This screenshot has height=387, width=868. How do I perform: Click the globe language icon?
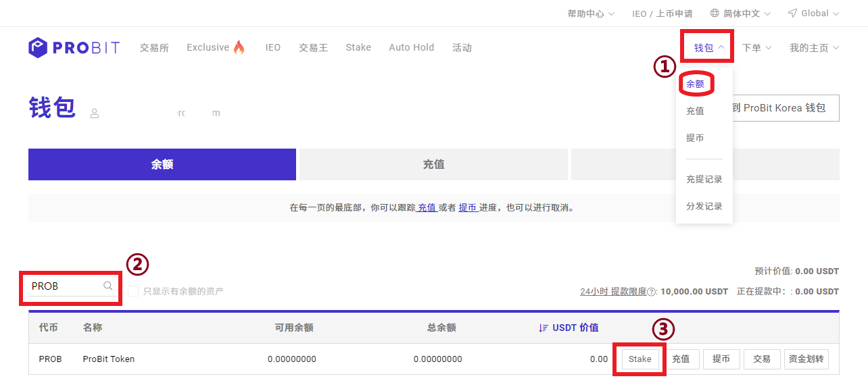point(715,13)
